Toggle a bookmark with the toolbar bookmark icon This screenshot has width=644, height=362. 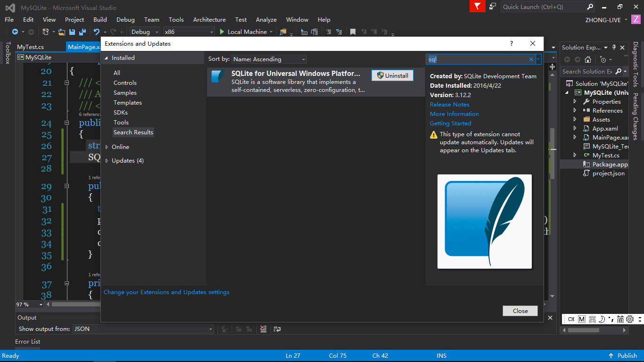coord(353,32)
